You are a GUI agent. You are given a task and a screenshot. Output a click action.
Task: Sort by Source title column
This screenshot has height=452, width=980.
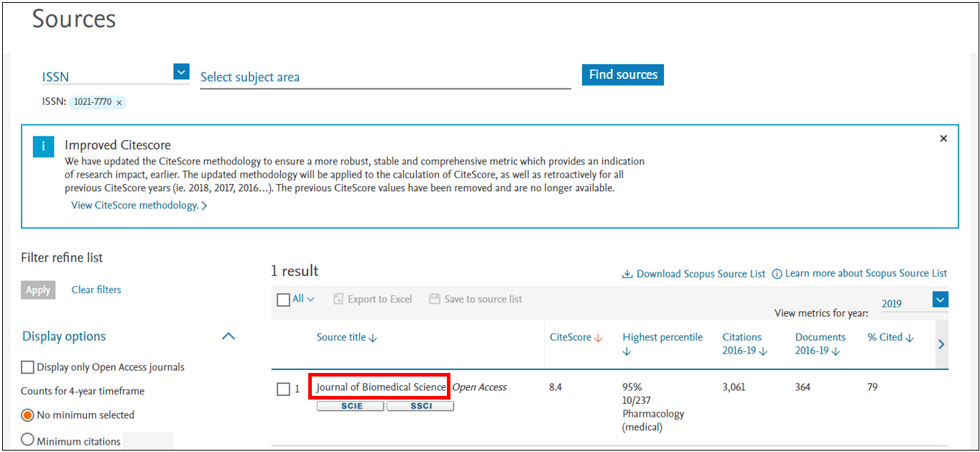pos(347,338)
